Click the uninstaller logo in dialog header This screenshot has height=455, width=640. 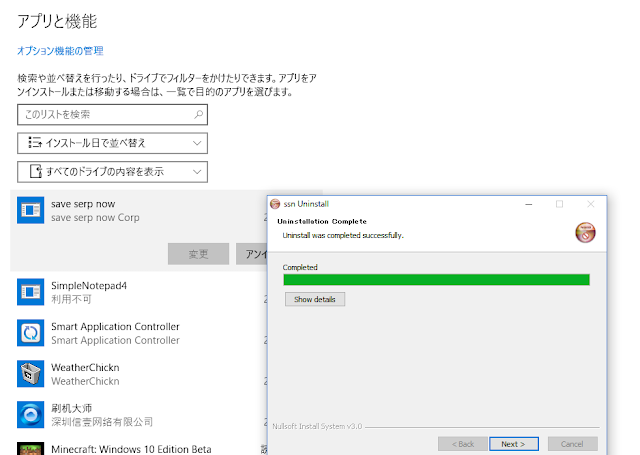point(585,233)
